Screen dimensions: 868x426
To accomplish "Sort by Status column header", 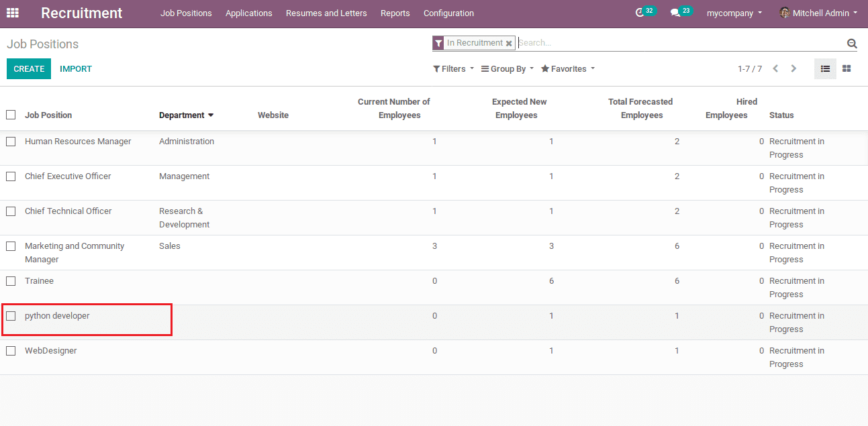I will coord(781,115).
